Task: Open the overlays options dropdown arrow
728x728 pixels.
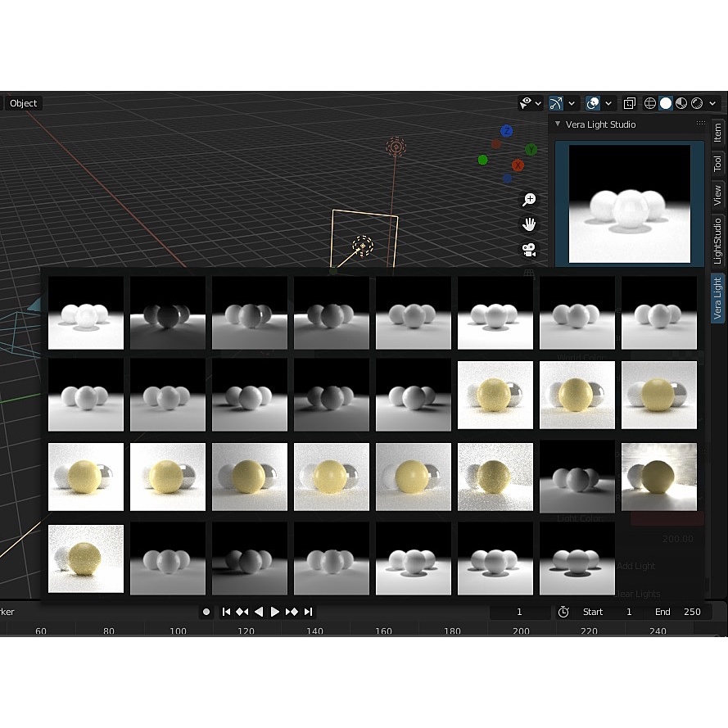Action: pos(608,103)
